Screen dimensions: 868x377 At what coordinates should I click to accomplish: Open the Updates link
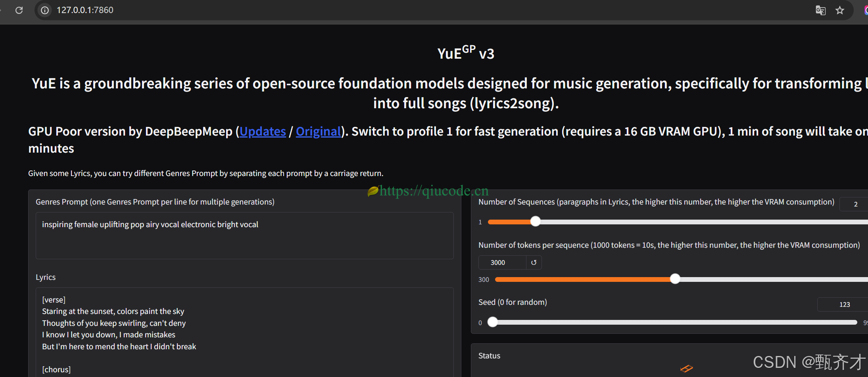pos(263,132)
